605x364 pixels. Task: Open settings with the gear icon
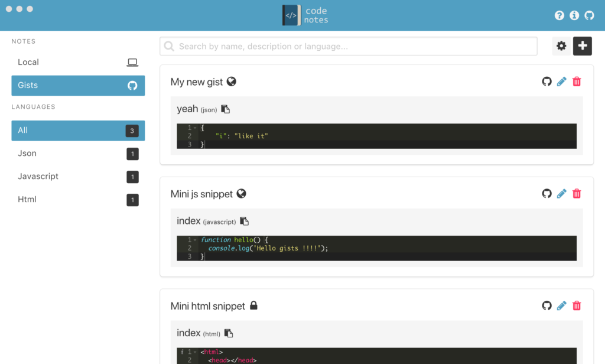[x=561, y=46]
